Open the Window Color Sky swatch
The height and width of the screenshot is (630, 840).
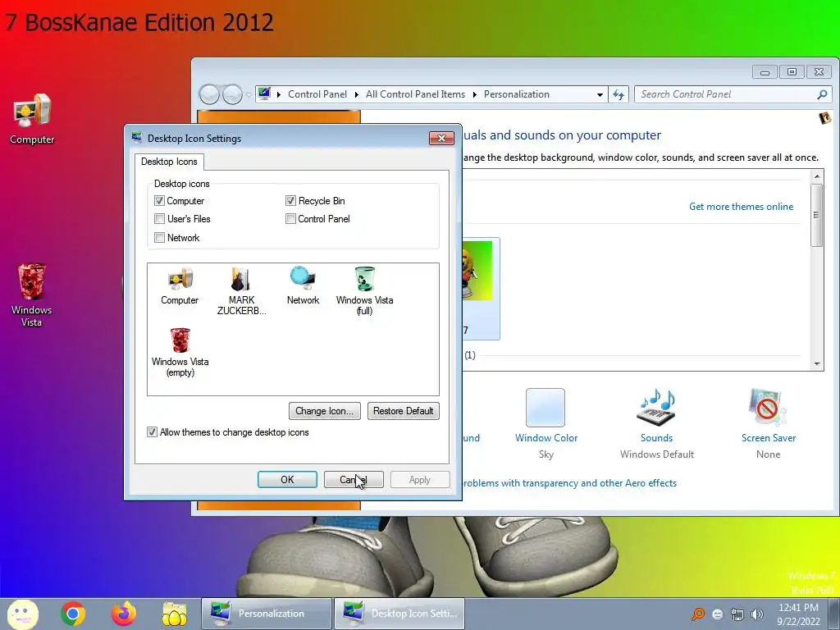(x=546, y=408)
